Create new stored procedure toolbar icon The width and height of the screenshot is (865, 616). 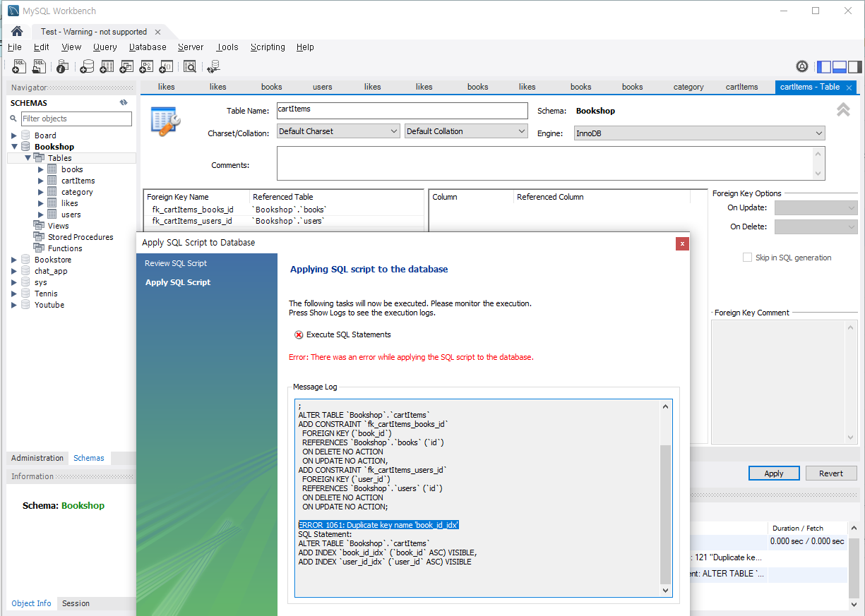pyautogui.click(x=146, y=66)
